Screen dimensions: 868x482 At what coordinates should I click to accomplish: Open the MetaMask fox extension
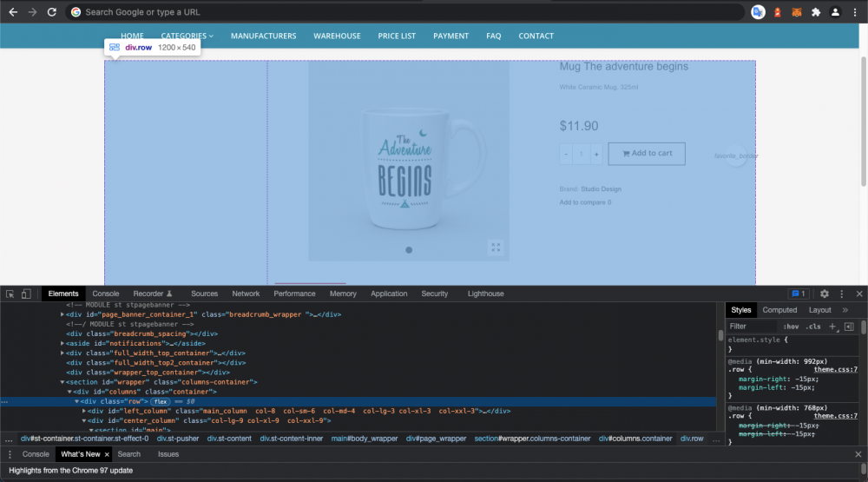pos(796,12)
